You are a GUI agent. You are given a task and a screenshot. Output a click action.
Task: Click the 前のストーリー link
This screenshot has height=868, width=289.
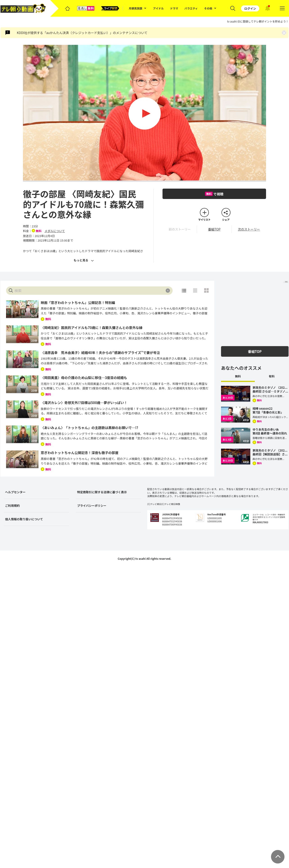pyautogui.click(x=180, y=229)
